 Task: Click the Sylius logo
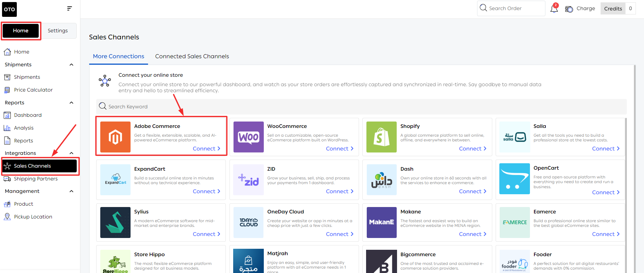tap(115, 223)
